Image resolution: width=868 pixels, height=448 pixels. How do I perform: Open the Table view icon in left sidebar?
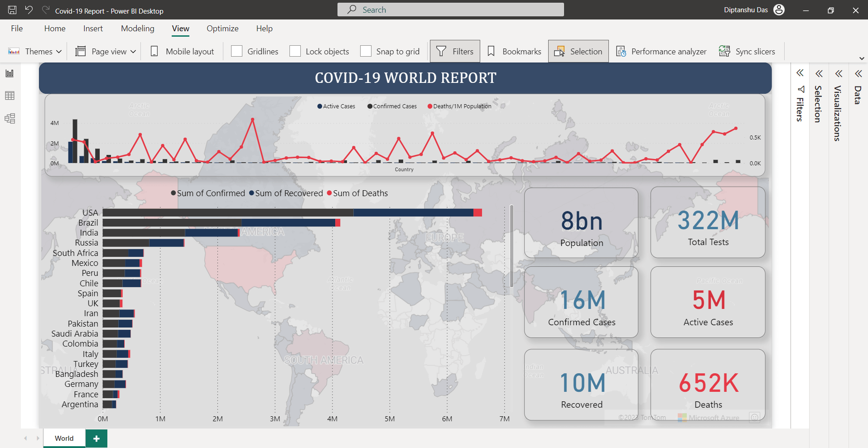tap(10, 96)
